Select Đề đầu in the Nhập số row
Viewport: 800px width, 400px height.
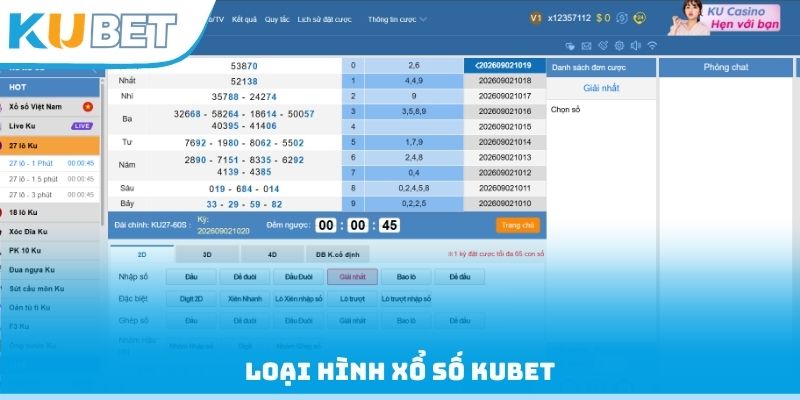point(460,277)
